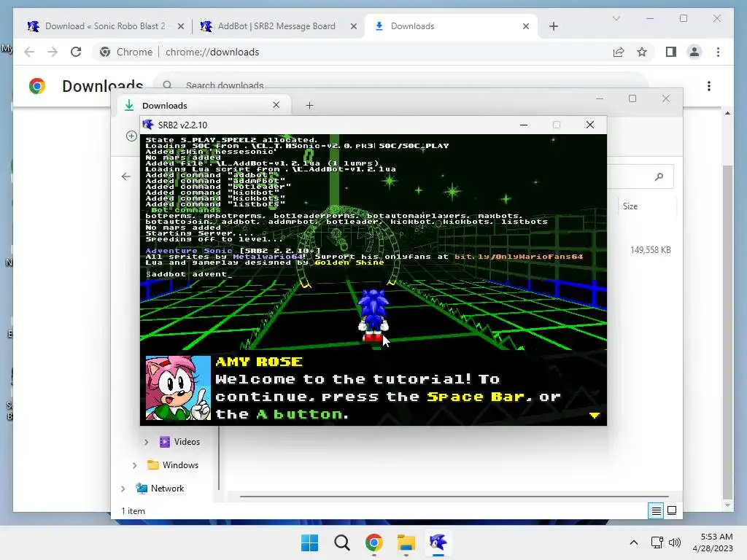The height and width of the screenshot is (560, 747).
Task: Go back in File Explorer
Action: point(125,176)
